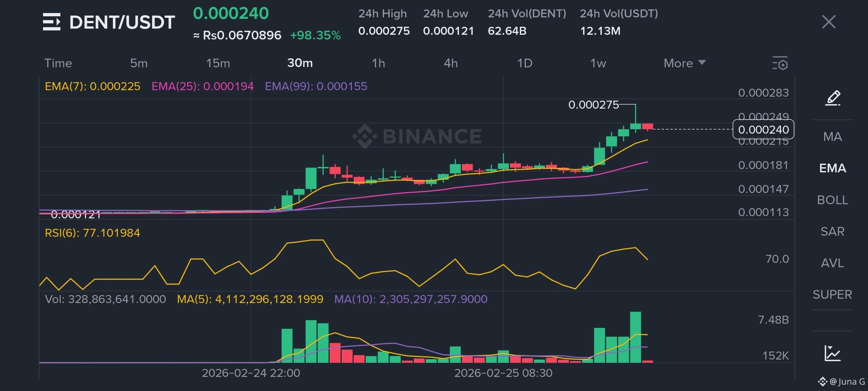Click the 62.64B volume value

507,31
